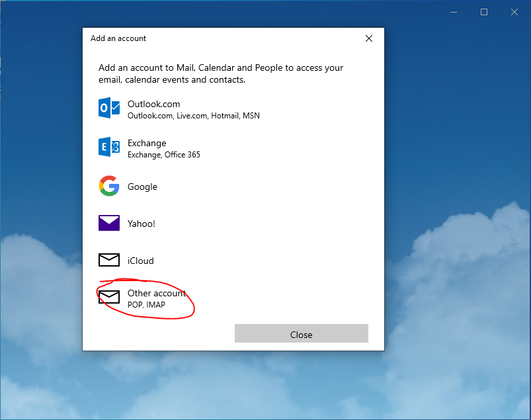Click the purple Yahoo! envelope icon
This screenshot has width=531, height=420.
109,224
